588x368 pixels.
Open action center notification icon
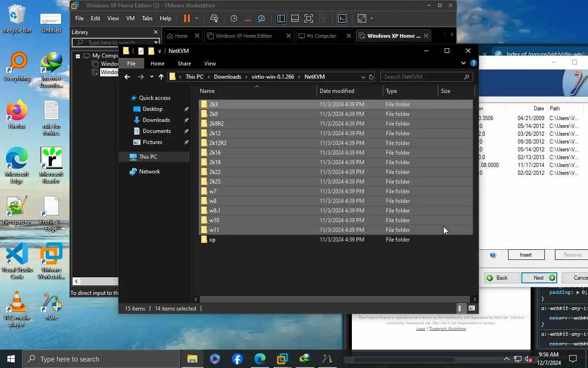[573, 359]
